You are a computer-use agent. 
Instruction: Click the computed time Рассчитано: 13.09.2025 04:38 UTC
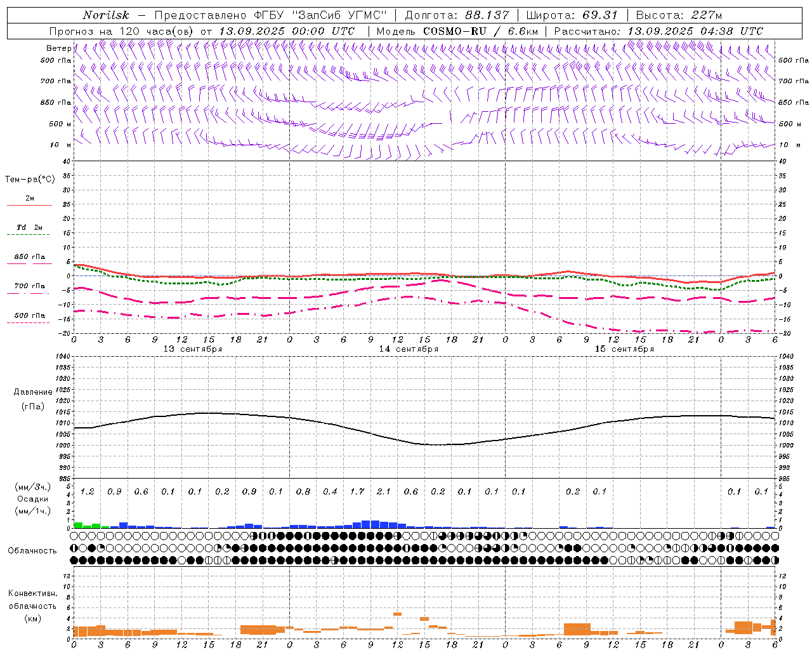point(658,31)
